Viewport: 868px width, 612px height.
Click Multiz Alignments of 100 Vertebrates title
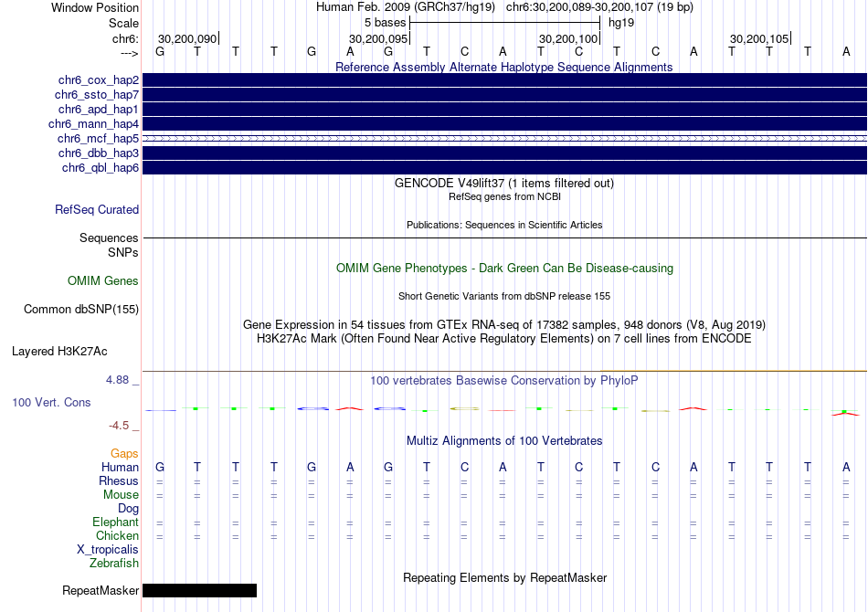pyautogui.click(x=504, y=441)
